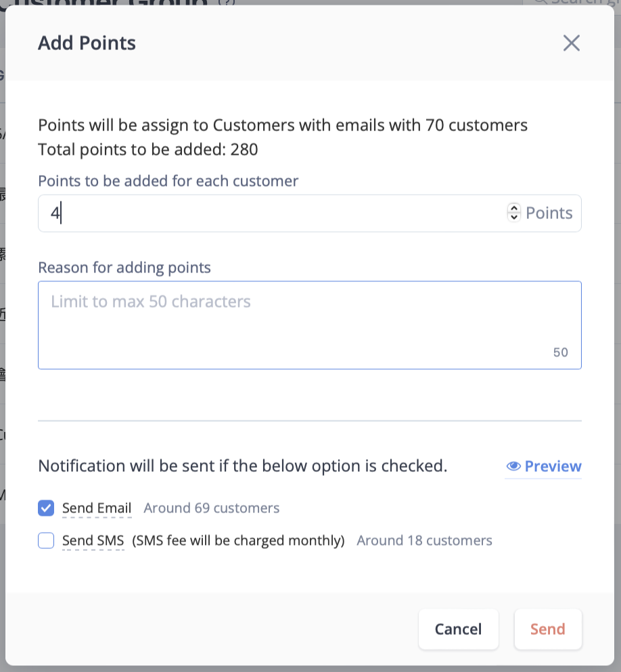Image resolution: width=621 pixels, height=672 pixels.
Task: Click the Points to be added field label
Action: [168, 181]
